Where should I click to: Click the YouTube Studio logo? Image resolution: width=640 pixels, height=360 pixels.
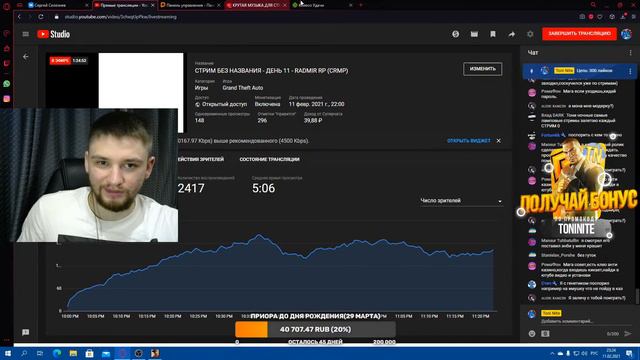[53, 34]
